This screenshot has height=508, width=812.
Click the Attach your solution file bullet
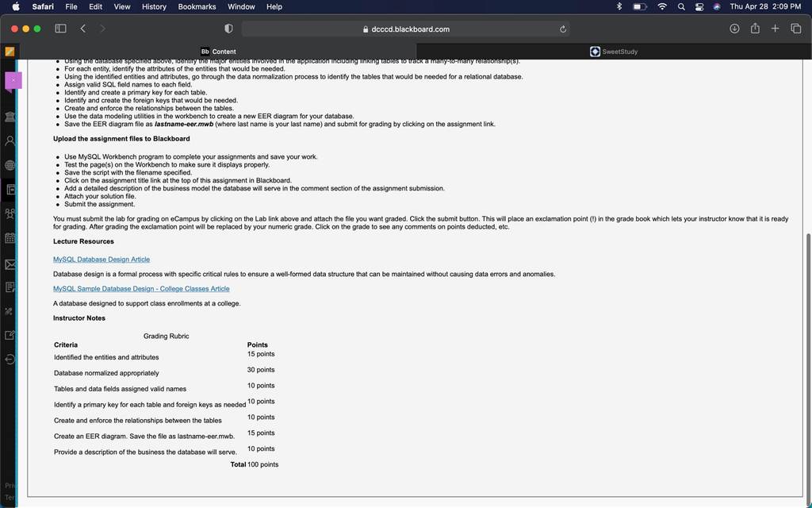[100, 197]
